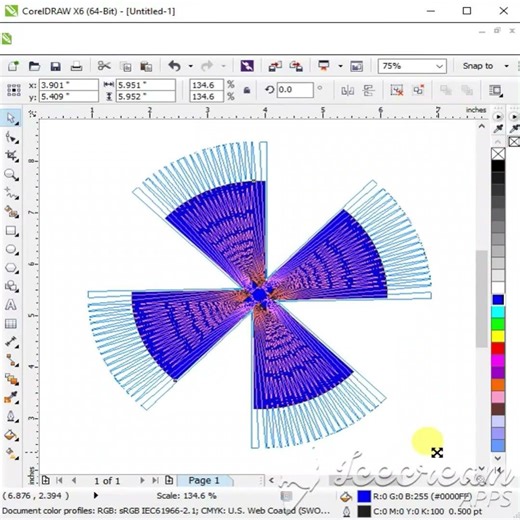Undo the last action

point(174,66)
